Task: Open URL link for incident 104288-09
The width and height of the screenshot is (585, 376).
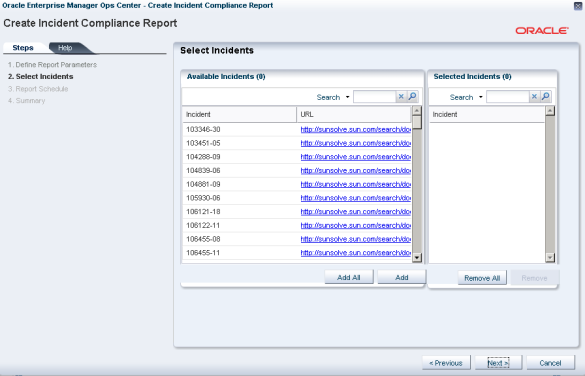Action: pyautogui.click(x=356, y=157)
